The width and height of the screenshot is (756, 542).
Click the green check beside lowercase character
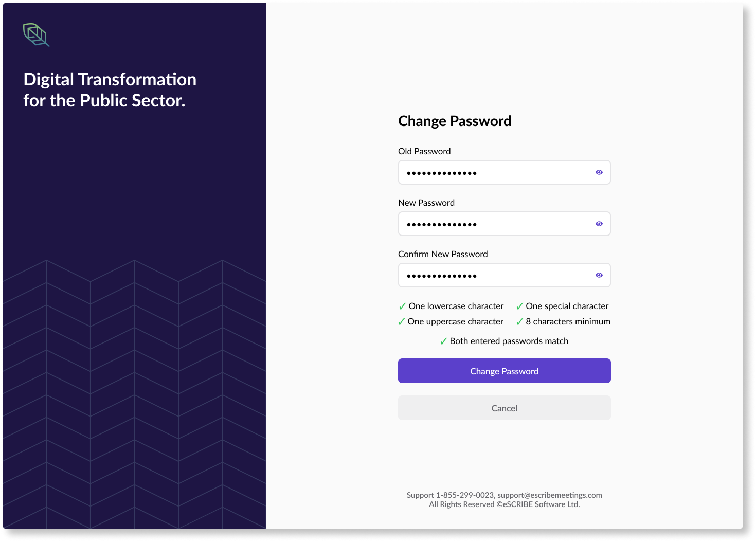[x=402, y=306]
